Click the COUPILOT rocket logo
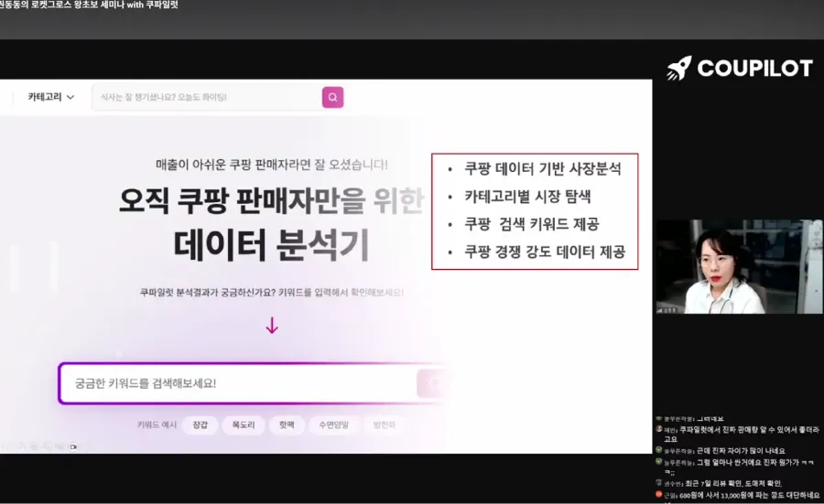The height and width of the screenshot is (504, 824). pyautogui.click(x=740, y=69)
